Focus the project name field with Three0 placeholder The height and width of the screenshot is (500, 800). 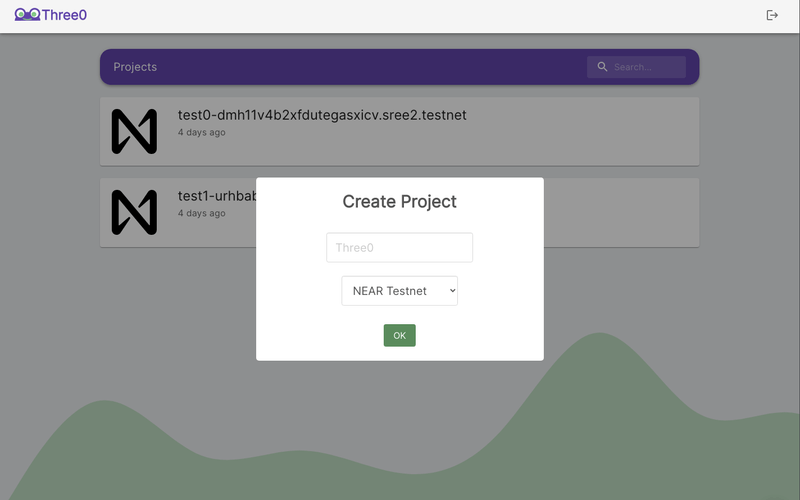coord(399,248)
